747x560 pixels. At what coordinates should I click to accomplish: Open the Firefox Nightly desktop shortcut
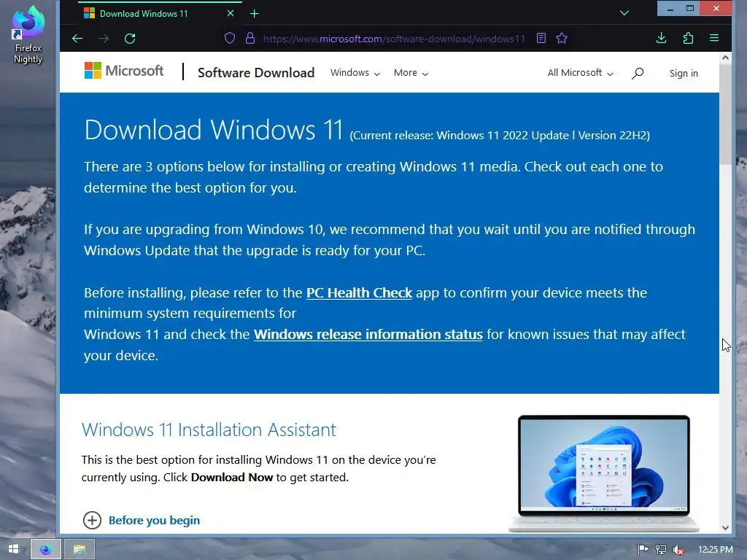[28, 34]
